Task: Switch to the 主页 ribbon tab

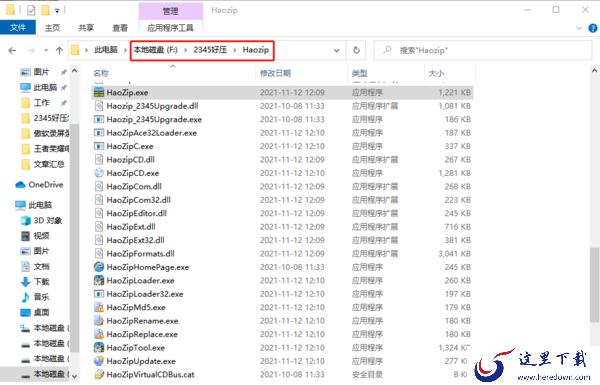Action: click(52, 28)
